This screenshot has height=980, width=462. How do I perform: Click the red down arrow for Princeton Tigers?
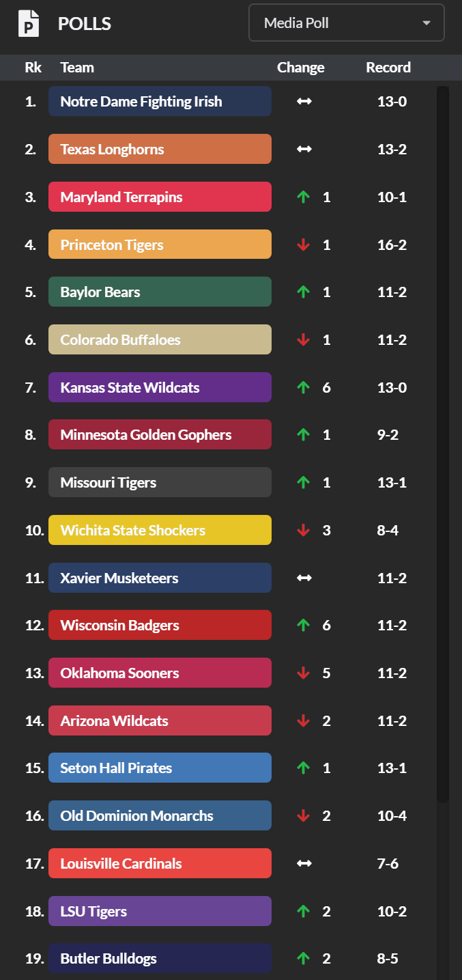[x=304, y=244]
